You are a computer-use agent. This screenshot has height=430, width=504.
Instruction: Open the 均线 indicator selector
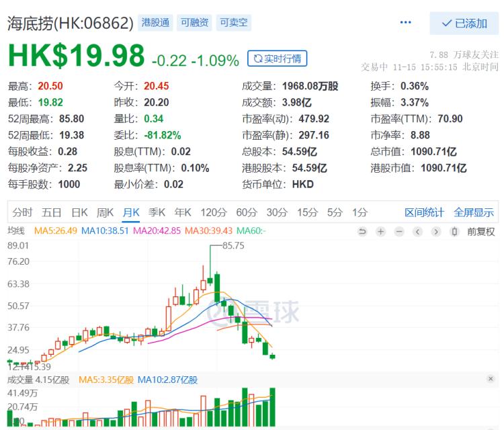click(16, 230)
